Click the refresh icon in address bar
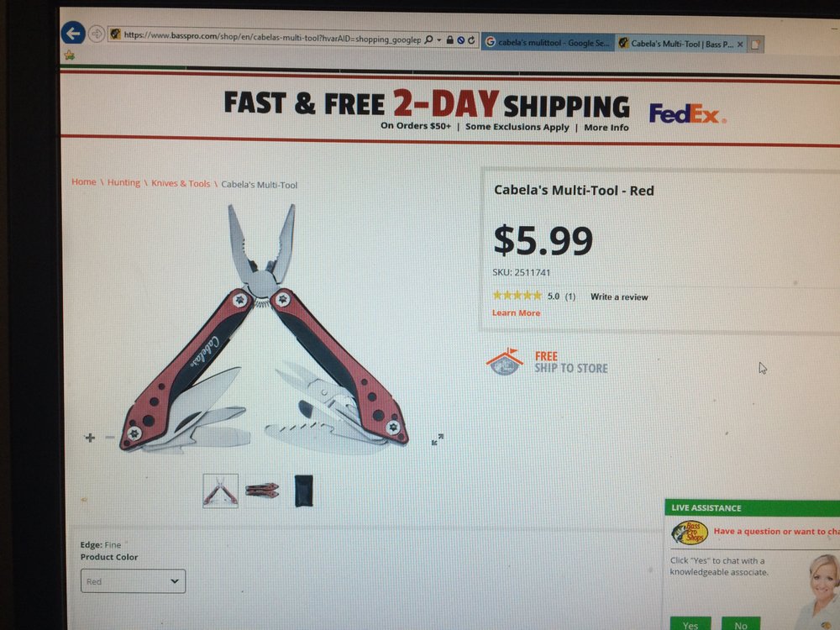 point(471,40)
